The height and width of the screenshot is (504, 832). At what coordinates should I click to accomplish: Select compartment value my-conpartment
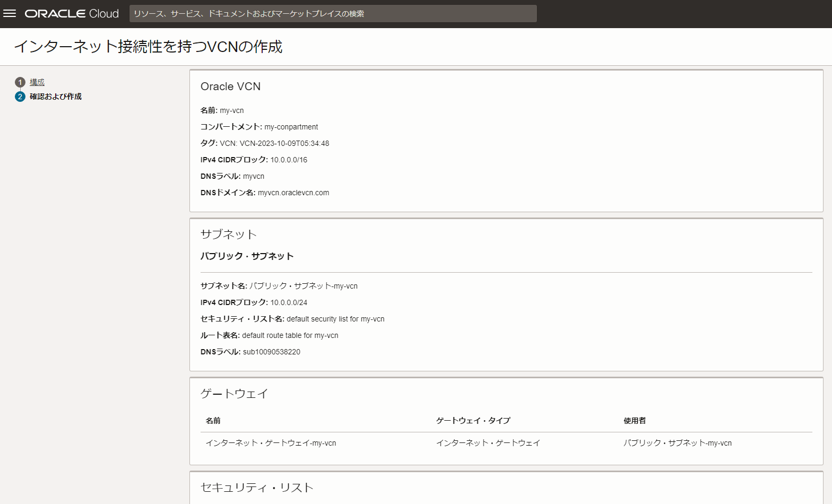point(291,127)
